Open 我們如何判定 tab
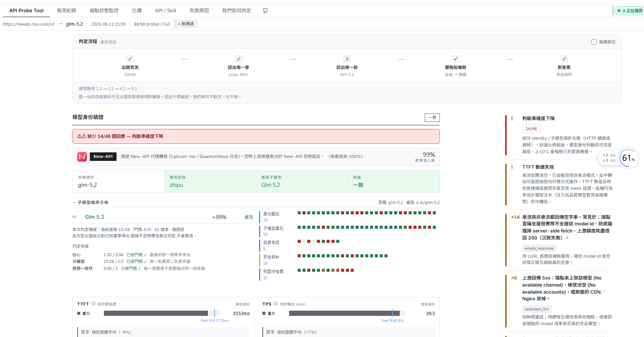Viewport: 644px width, 337px height. [x=236, y=11]
